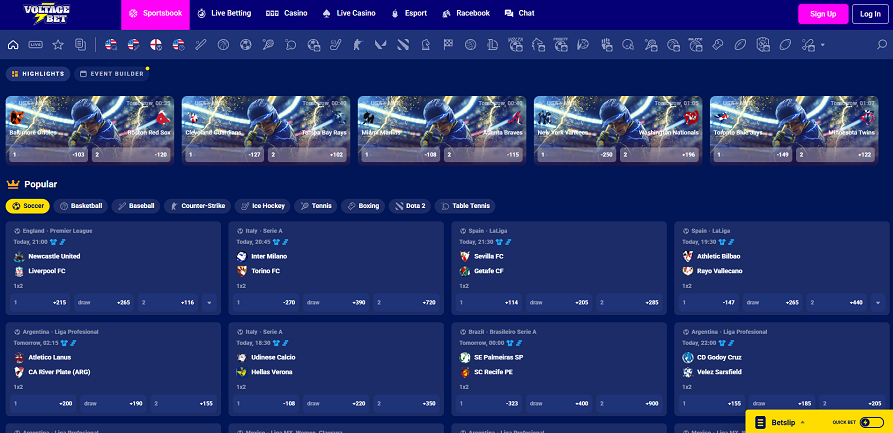Bet Getafe CF win at +285
The width and height of the screenshot is (893, 433).
click(x=629, y=303)
